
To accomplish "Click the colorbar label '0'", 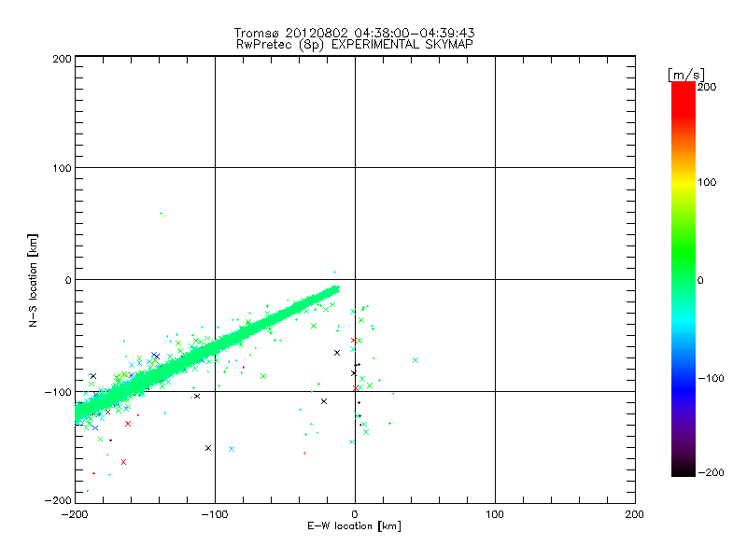I will pyautogui.click(x=700, y=281).
